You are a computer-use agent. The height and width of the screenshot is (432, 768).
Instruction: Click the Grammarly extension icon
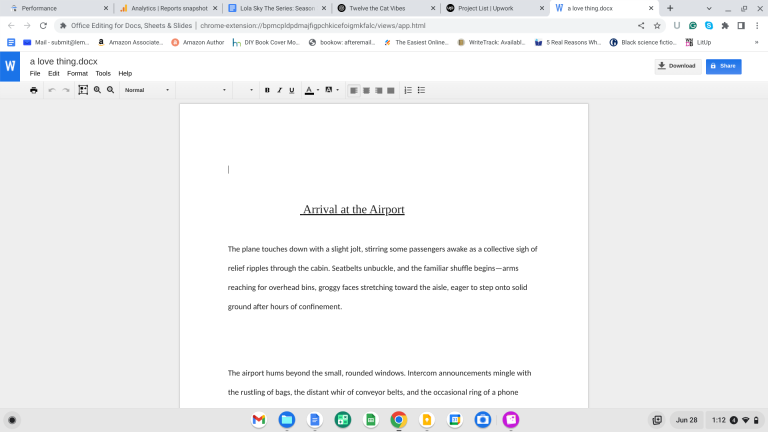pos(693,25)
